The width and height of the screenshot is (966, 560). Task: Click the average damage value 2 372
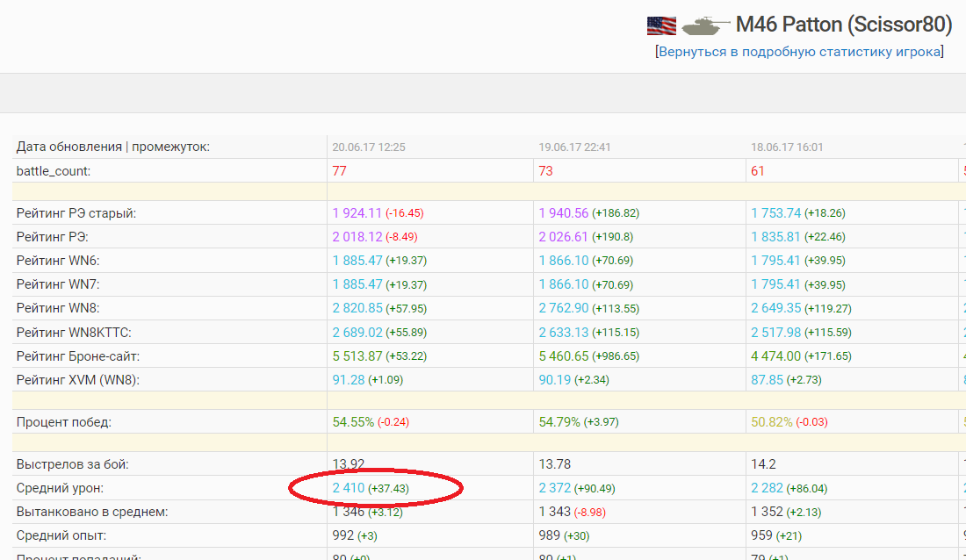(554, 488)
